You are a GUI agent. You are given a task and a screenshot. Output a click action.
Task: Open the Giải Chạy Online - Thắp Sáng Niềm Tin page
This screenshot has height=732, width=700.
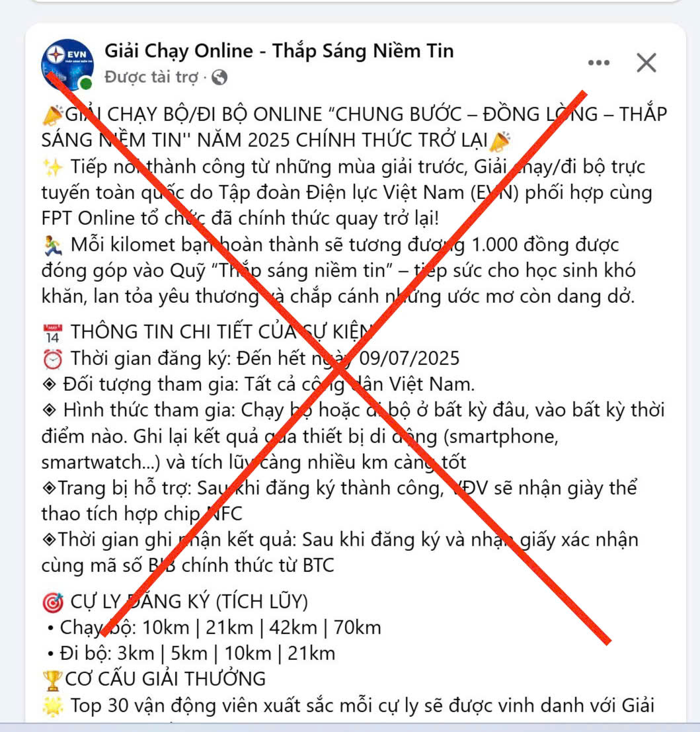coord(279,50)
